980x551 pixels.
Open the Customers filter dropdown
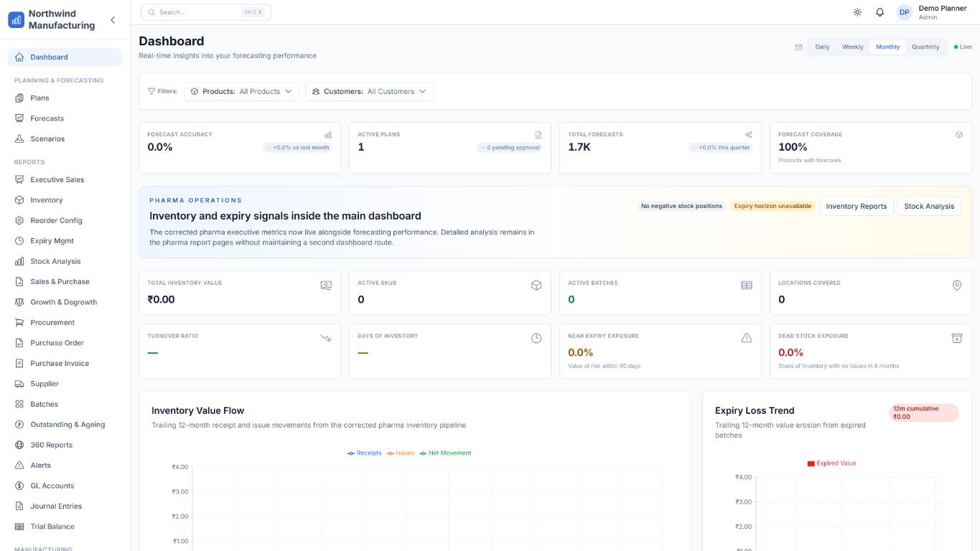click(x=369, y=91)
